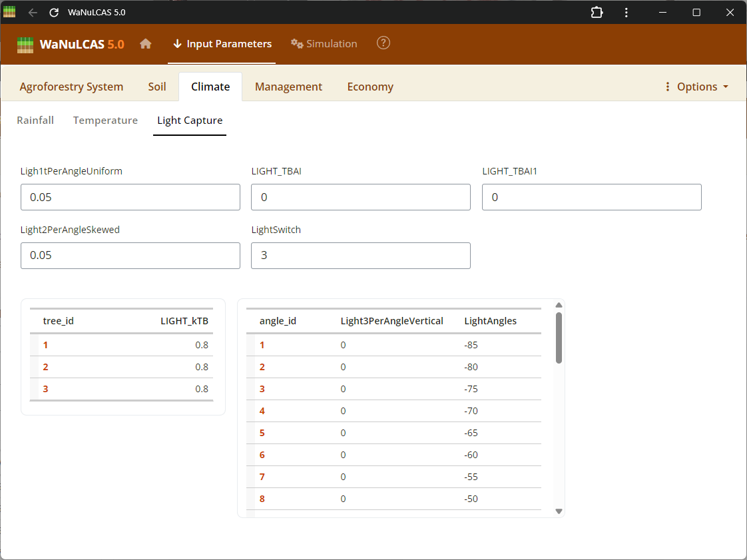
Task: Open the three-dot window menu
Action: tap(626, 13)
